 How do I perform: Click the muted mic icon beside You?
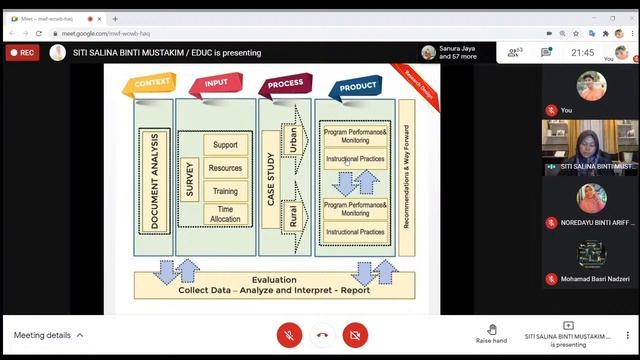[x=551, y=110]
